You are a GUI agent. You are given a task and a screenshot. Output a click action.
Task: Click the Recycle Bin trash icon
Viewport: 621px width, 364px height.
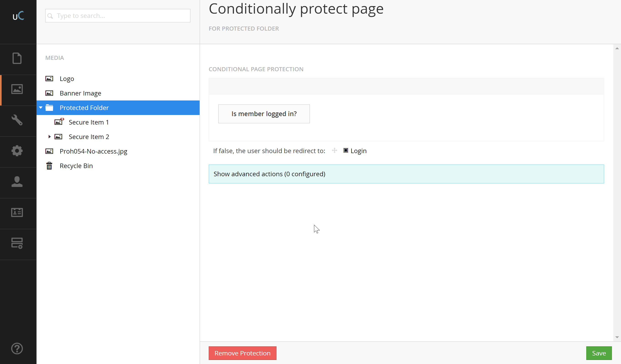point(49,166)
